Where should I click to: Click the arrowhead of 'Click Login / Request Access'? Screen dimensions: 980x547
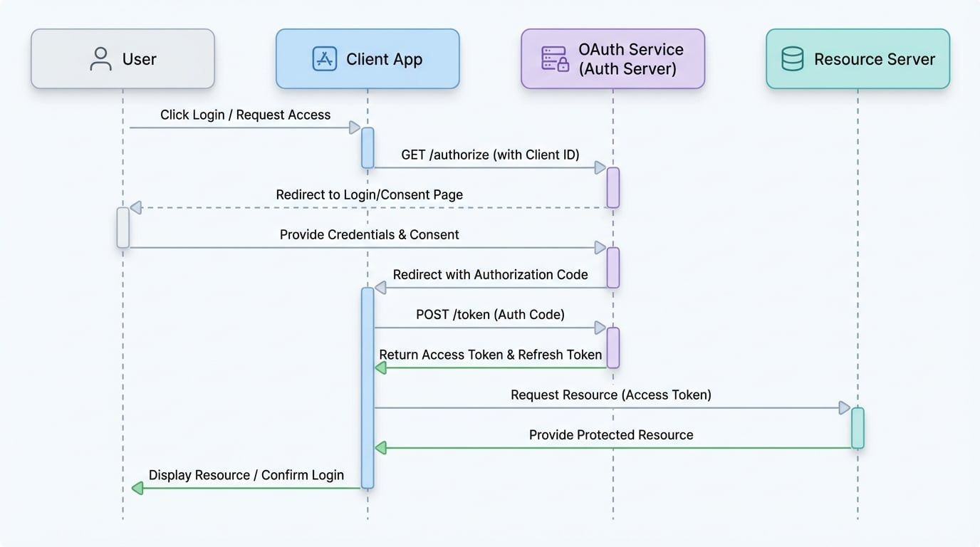pos(354,127)
